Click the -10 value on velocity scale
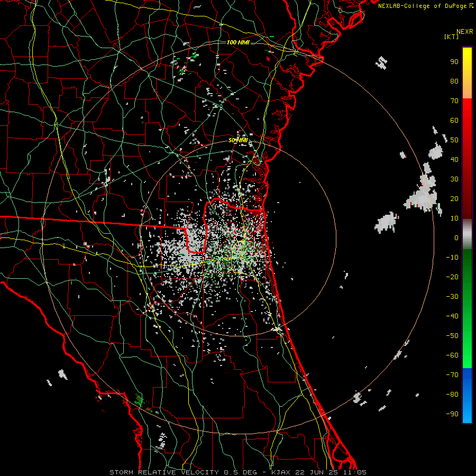 point(452,258)
